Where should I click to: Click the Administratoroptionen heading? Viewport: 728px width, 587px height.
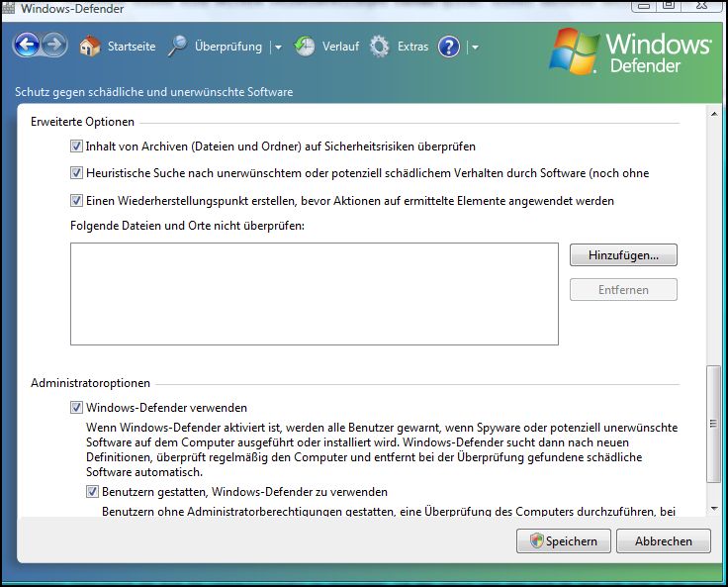[91, 383]
